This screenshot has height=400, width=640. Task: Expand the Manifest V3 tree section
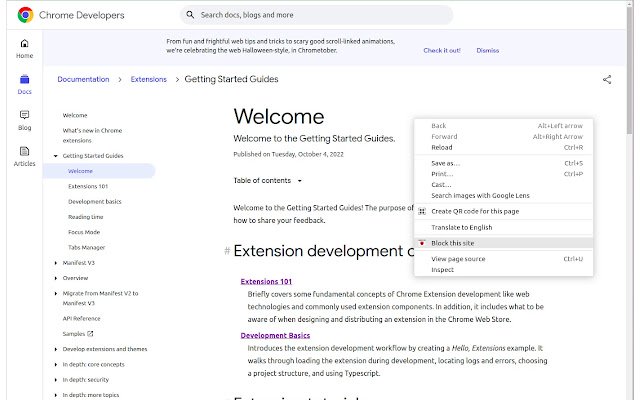tap(56, 263)
